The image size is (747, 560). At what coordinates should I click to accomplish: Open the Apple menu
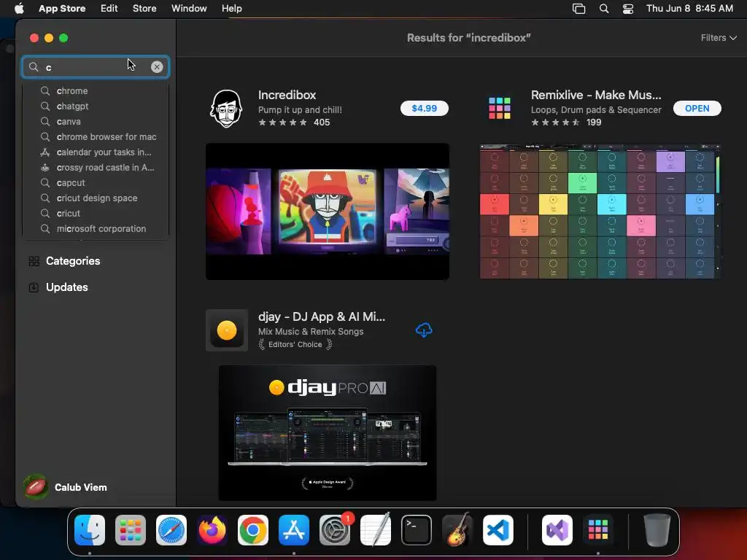[19, 8]
